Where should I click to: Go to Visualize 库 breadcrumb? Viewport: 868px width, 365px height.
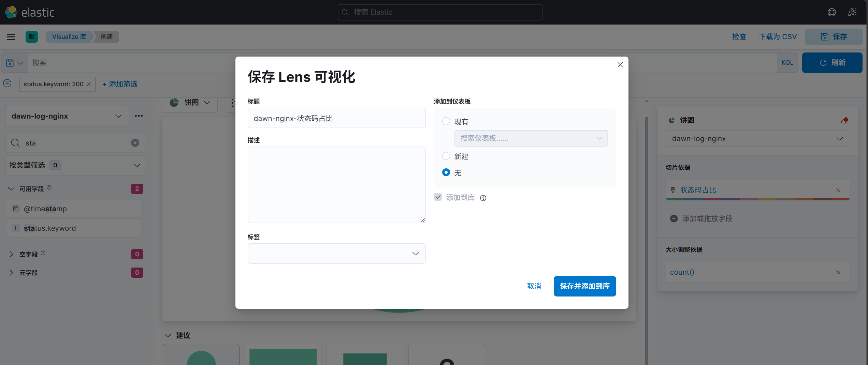point(69,37)
